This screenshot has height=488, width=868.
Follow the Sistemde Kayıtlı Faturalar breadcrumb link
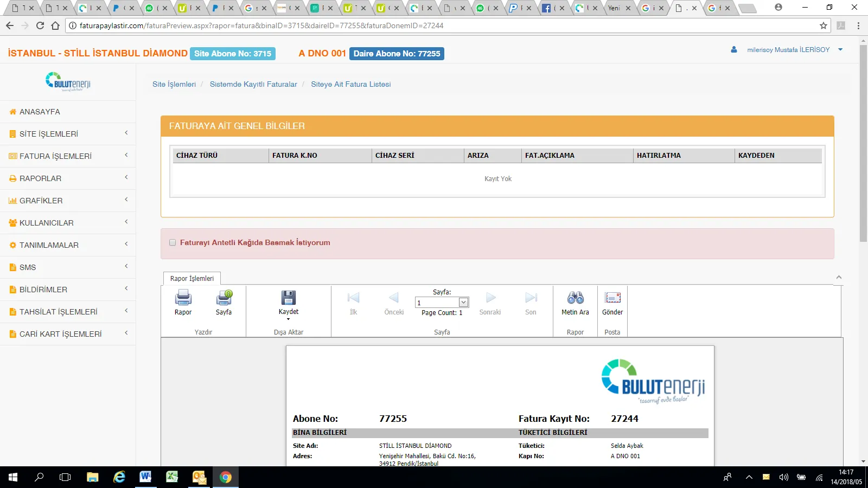click(x=253, y=85)
